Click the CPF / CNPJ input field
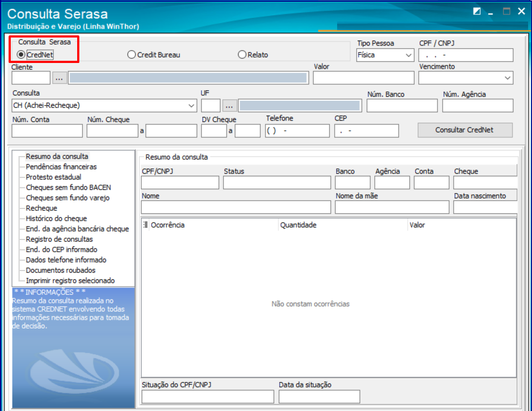The height and width of the screenshot is (411, 532). coord(466,55)
